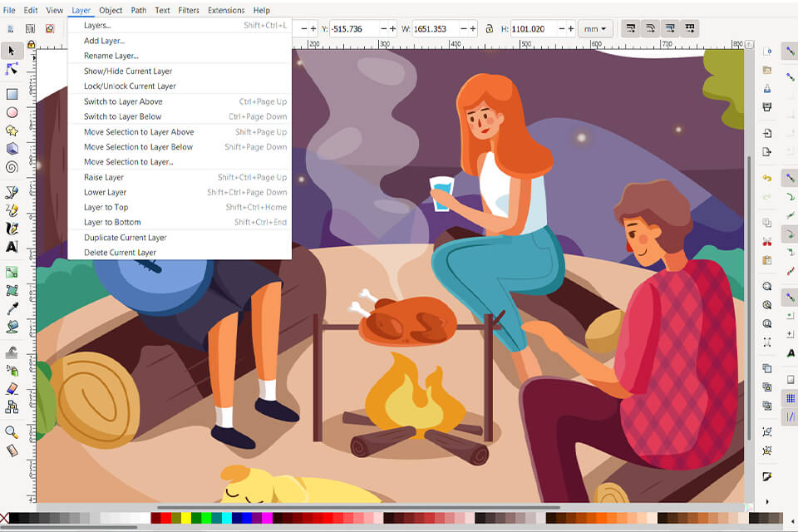The width and height of the screenshot is (798, 532).
Task: Open the Filters menu
Action: click(189, 10)
